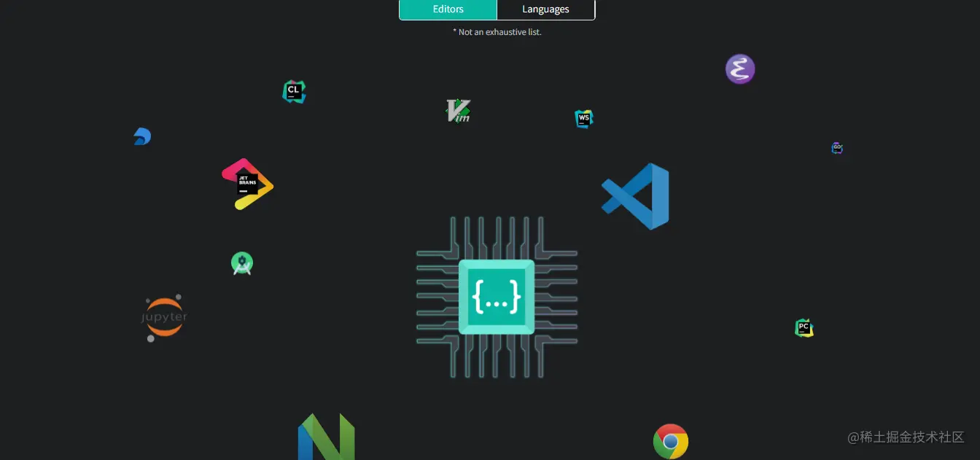Click the Jupyter logo icon
Viewport: 980px width, 460px height.
point(164,318)
